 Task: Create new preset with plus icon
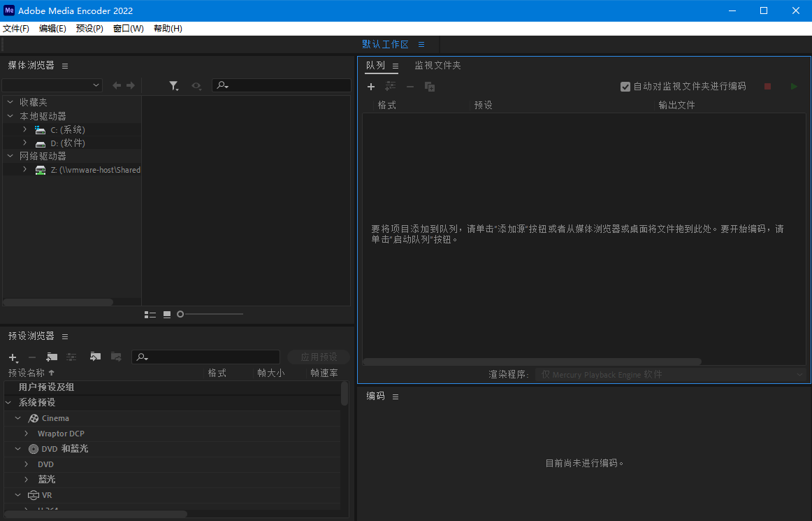point(13,357)
